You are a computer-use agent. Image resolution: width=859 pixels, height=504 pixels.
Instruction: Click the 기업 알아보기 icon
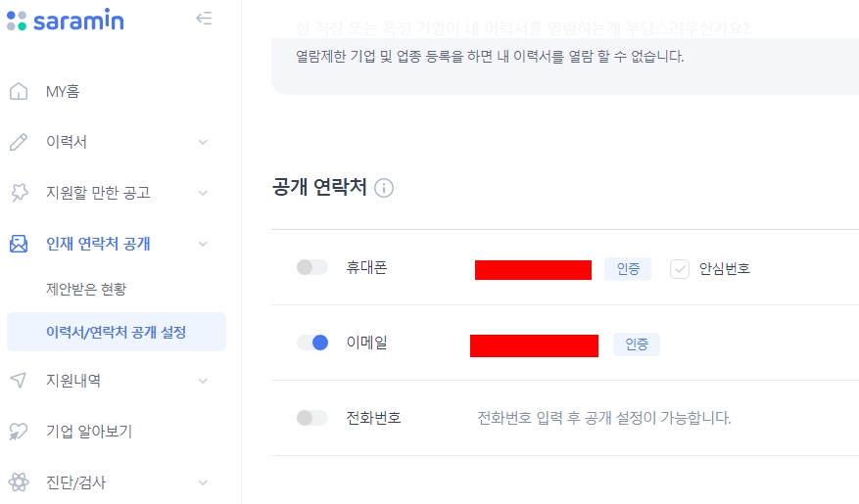[x=19, y=432]
